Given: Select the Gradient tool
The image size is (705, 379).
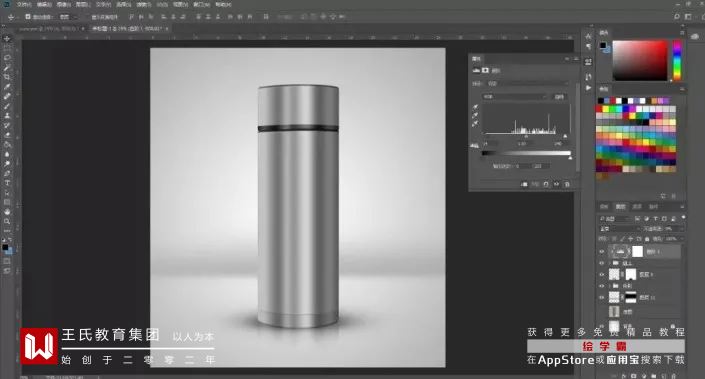Looking at the screenshot, I should coord(7,144).
